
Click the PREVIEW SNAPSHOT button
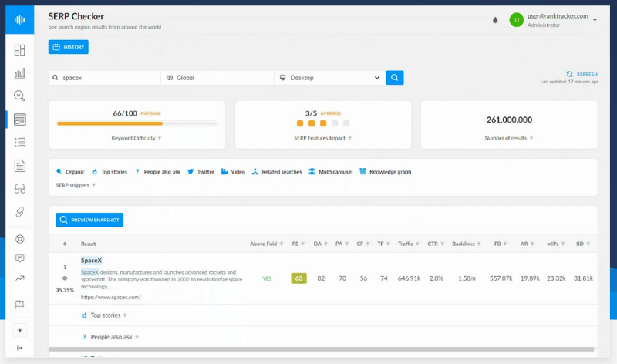(89, 220)
